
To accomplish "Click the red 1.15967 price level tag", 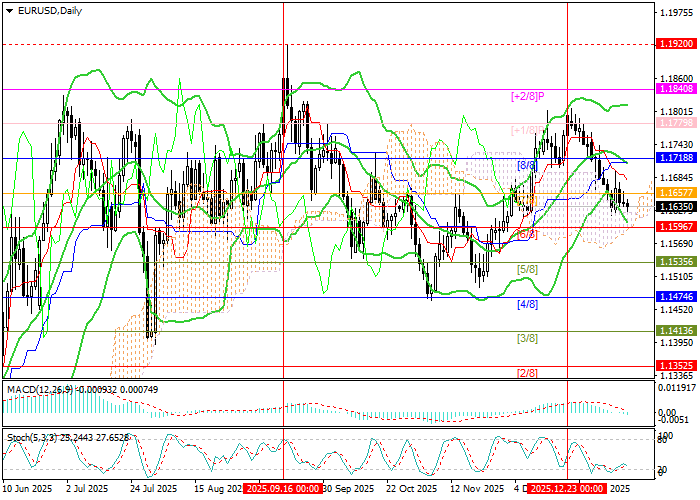I will [x=676, y=227].
